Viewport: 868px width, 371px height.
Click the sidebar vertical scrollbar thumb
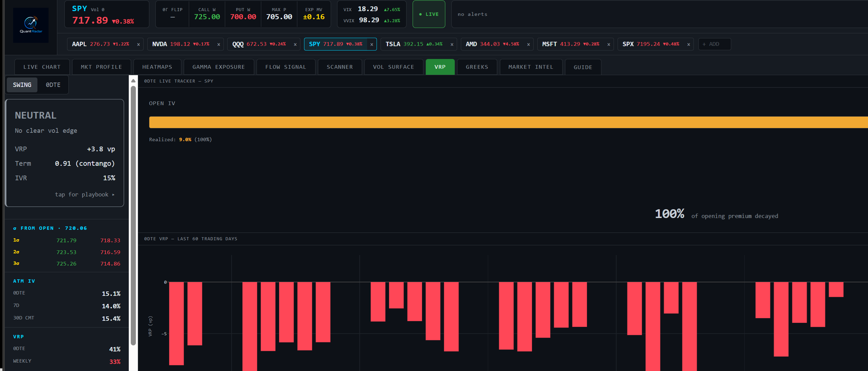coord(133,216)
